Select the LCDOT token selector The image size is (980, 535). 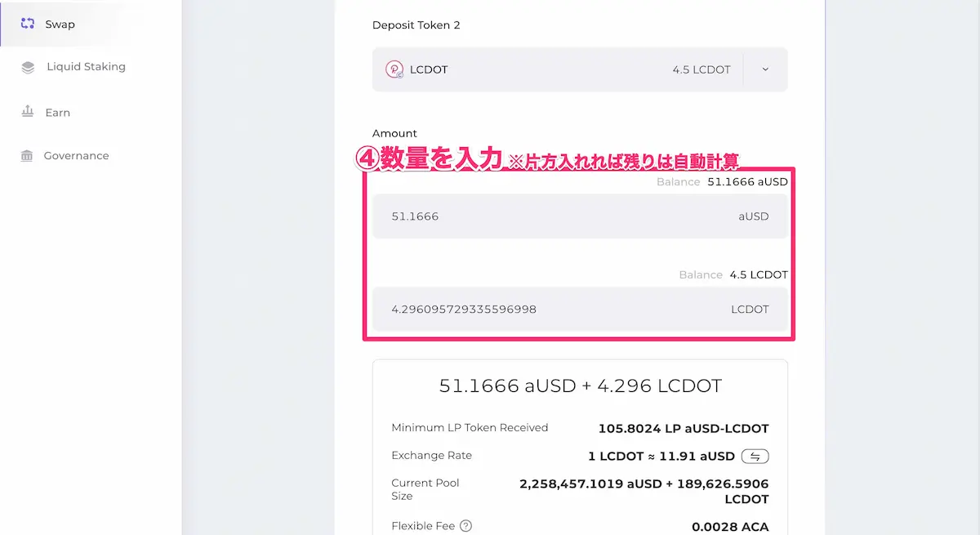(x=580, y=69)
